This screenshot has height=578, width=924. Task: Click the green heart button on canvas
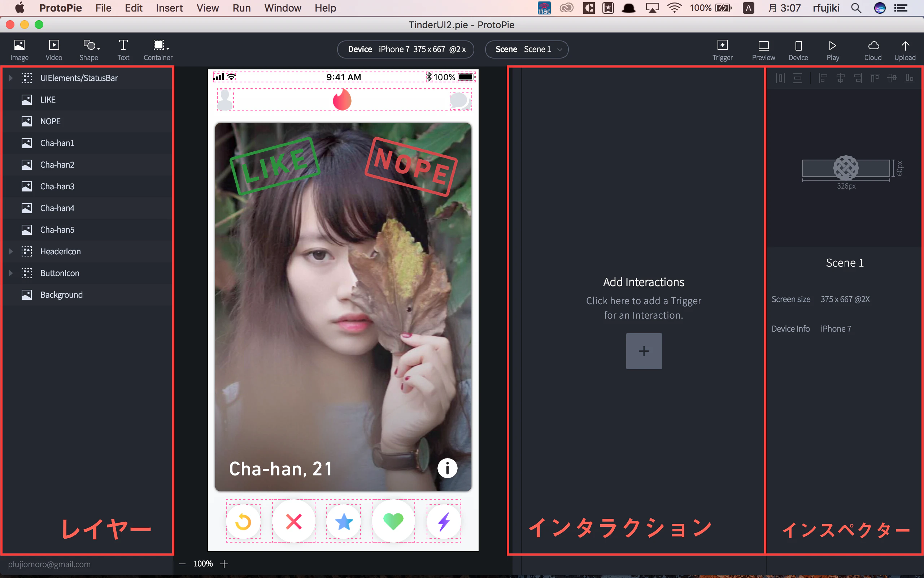tap(393, 521)
